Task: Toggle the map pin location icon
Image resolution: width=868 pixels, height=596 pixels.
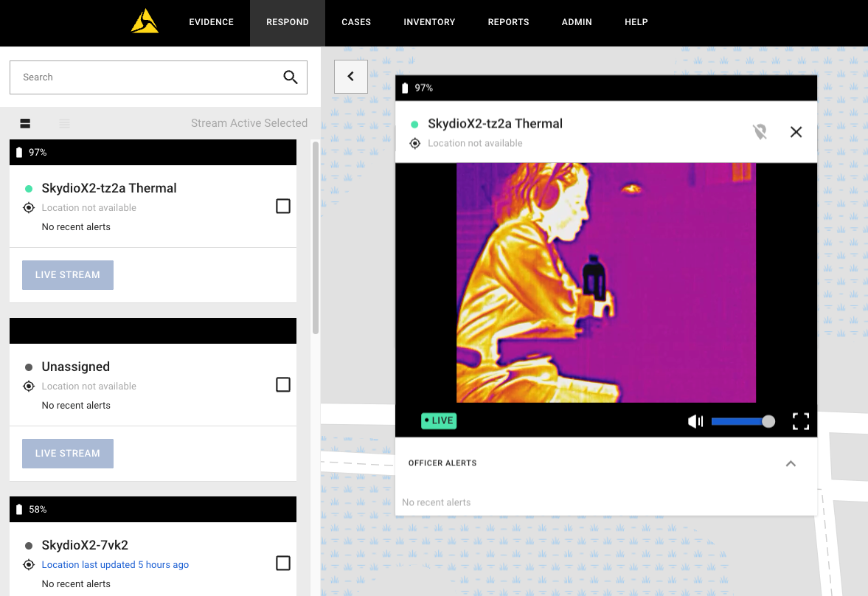Action: point(760,132)
